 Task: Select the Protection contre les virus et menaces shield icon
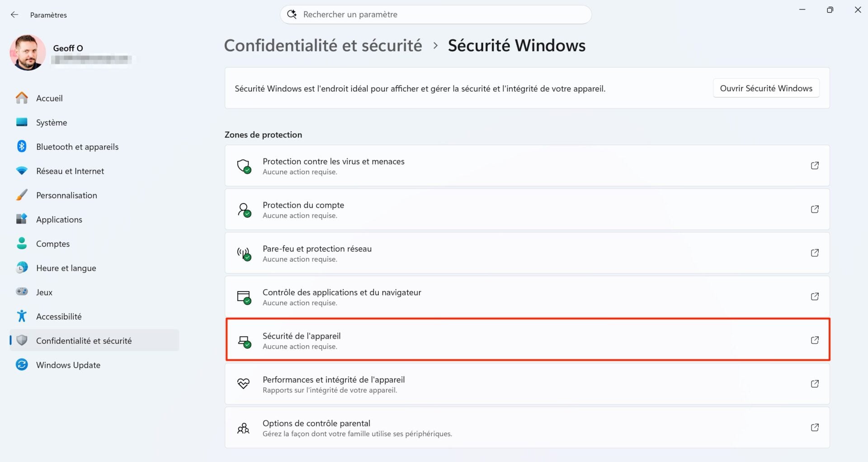[244, 166]
